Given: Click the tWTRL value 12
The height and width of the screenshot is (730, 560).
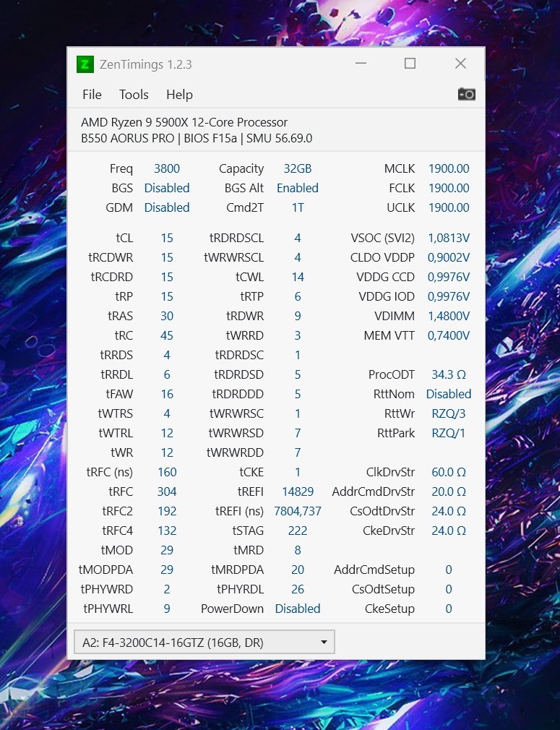Looking at the screenshot, I should (x=167, y=434).
